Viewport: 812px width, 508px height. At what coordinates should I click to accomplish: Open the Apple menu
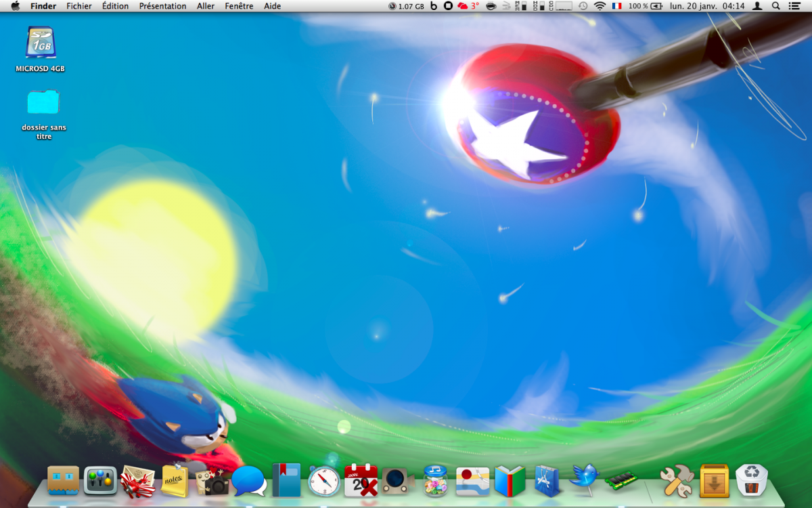pyautogui.click(x=15, y=6)
